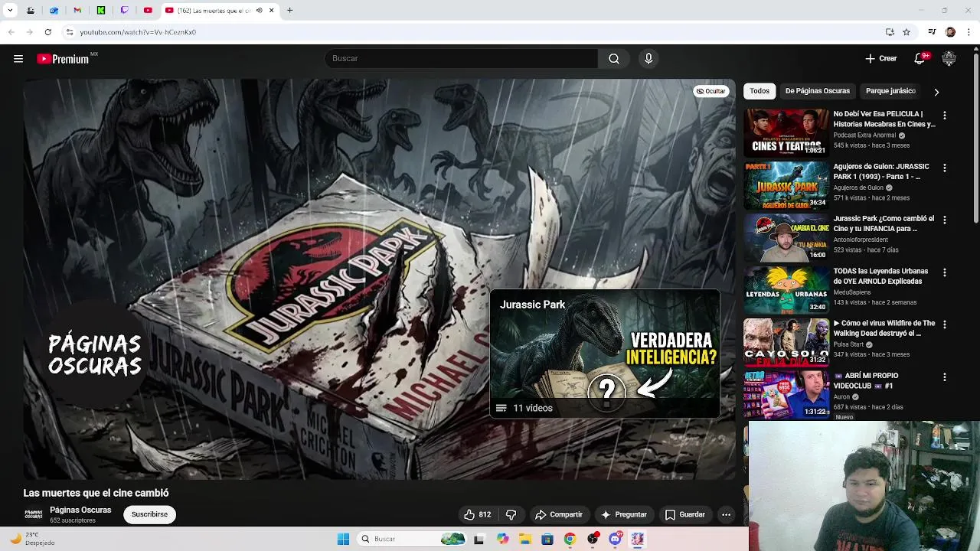Image resolution: width=980 pixels, height=551 pixels.
Task: Open 'Cayó Solo' Walking Dead thumbnail
Action: (786, 342)
